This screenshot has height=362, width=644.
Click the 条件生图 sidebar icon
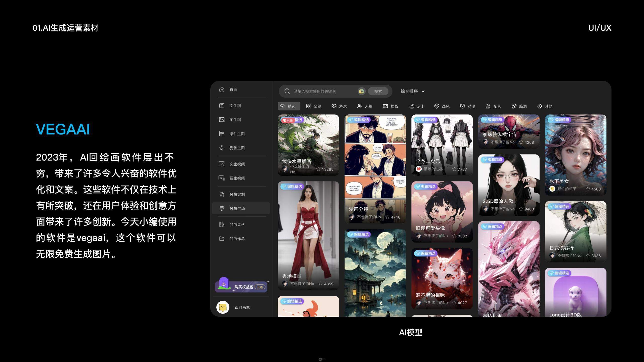222,134
